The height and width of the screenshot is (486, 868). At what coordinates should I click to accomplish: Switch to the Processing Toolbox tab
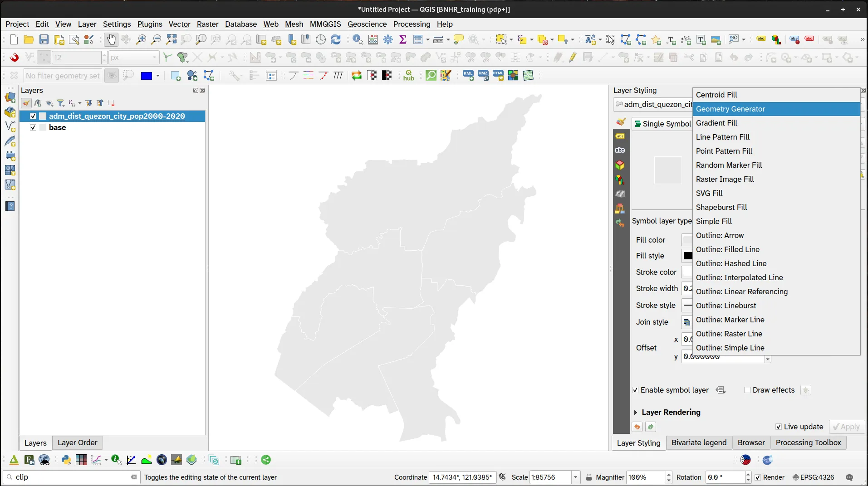[x=808, y=443]
